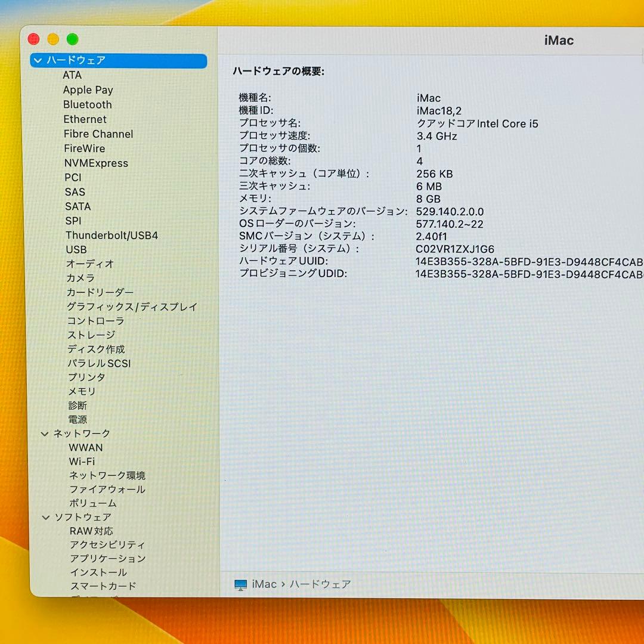Select ATA in the hardware list
Screen dimensions: 644x644
coord(72,75)
